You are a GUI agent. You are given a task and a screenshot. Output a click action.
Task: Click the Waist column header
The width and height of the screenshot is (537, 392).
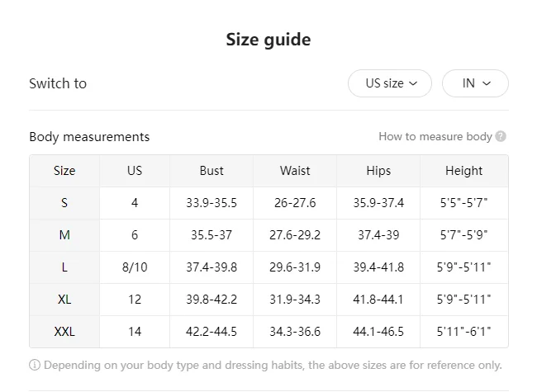coord(295,171)
